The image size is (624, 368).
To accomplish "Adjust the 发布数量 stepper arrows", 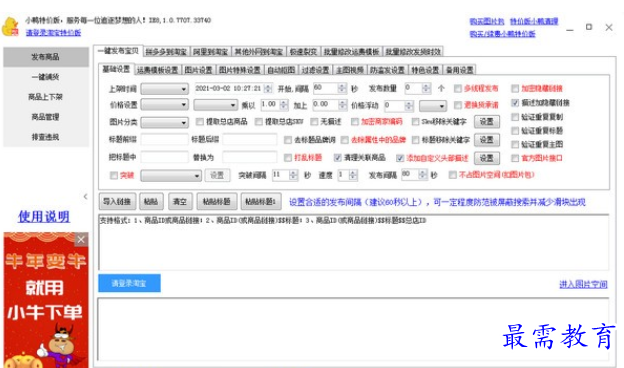I will [x=426, y=88].
